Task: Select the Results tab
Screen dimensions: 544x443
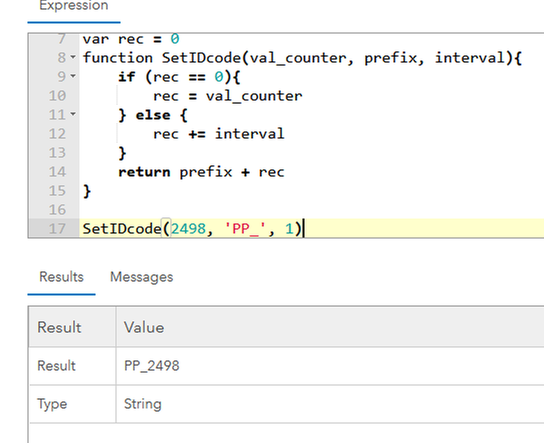Action: pos(61,277)
